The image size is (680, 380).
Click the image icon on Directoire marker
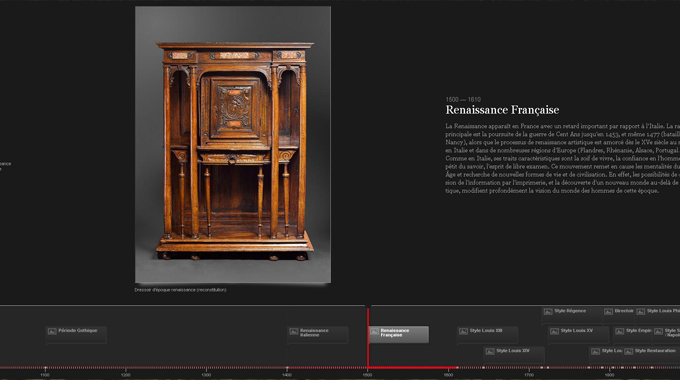click(x=608, y=311)
